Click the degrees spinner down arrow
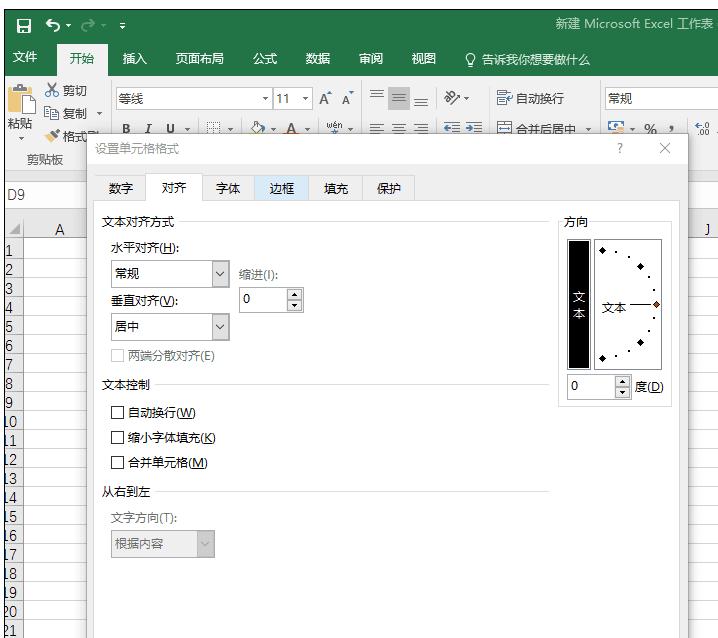This screenshot has height=638, width=718. [623, 392]
